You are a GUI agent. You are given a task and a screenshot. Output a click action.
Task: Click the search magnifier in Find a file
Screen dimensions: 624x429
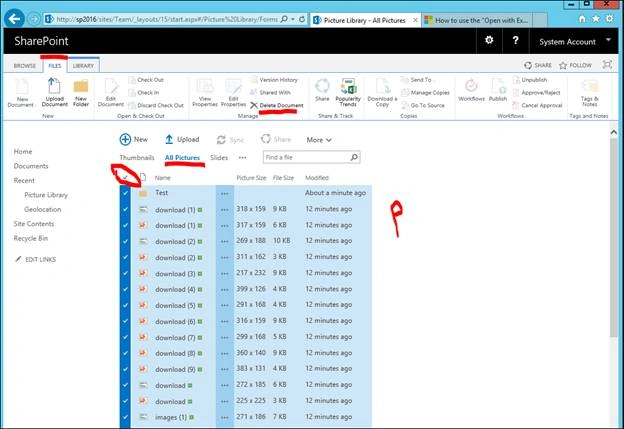coord(354,157)
